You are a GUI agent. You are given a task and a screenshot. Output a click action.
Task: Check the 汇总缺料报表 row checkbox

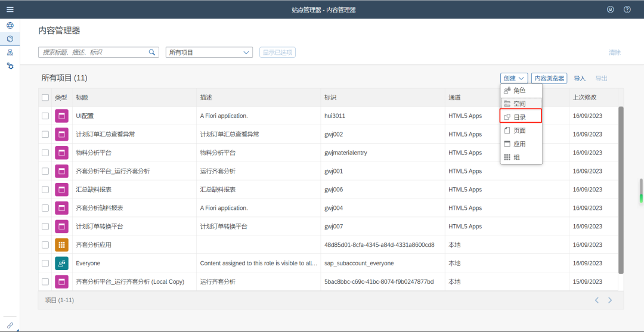click(x=45, y=190)
